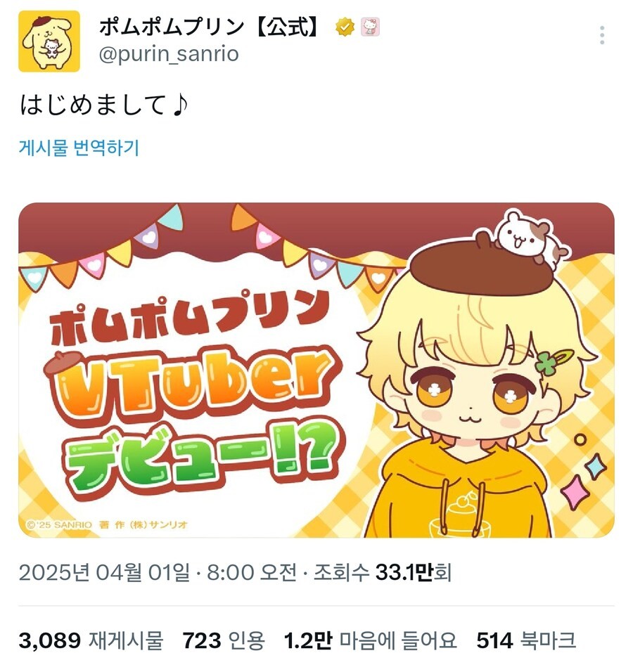Screen dimensions: 633x672
Task: Click the 게시물 번역하기 translate link
Action: click(79, 148)
